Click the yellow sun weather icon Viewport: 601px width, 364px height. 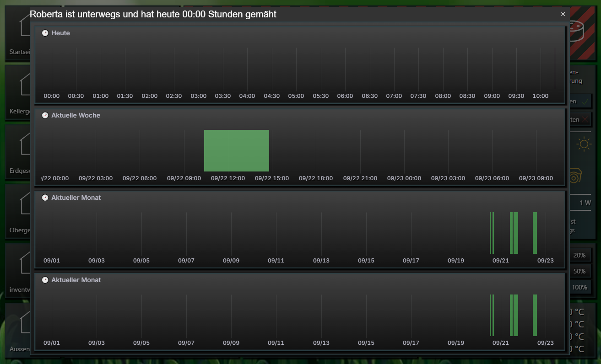click(584, 145)
